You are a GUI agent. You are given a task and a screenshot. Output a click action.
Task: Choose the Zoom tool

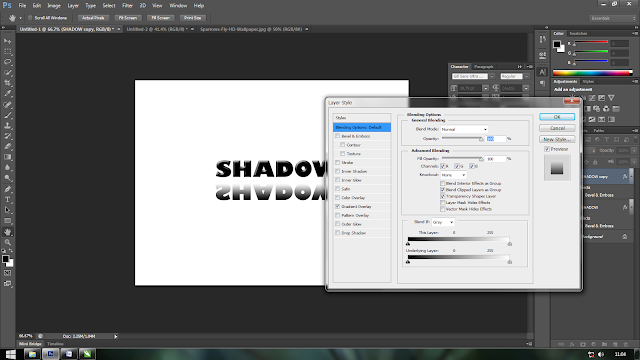pyautogui.click(x=7, y=242)
